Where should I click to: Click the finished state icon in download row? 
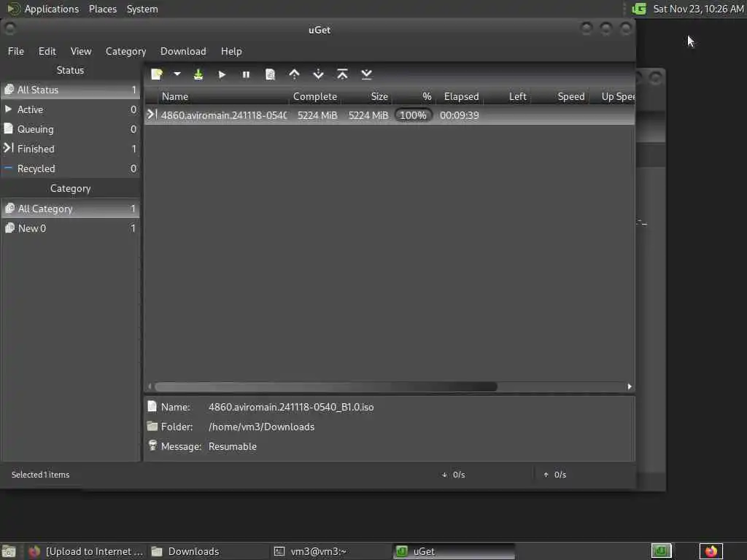(152, 114)
